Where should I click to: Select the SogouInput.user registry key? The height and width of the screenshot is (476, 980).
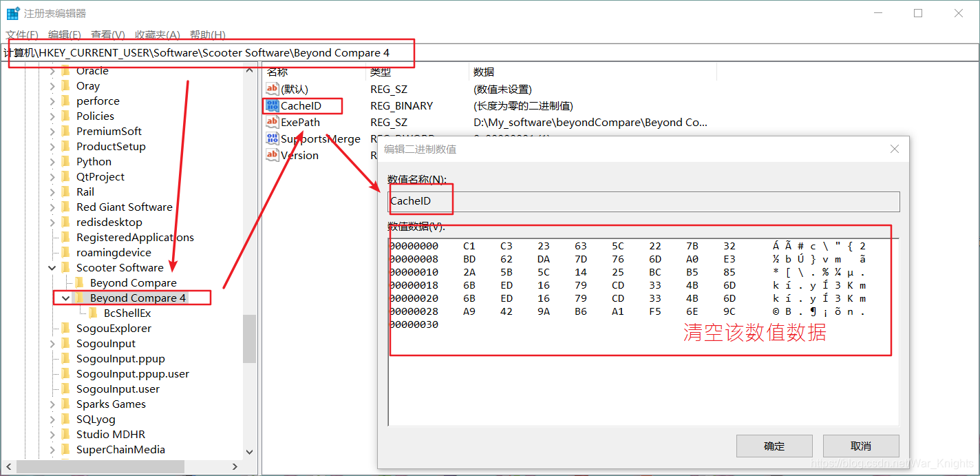tap(118, 389)
